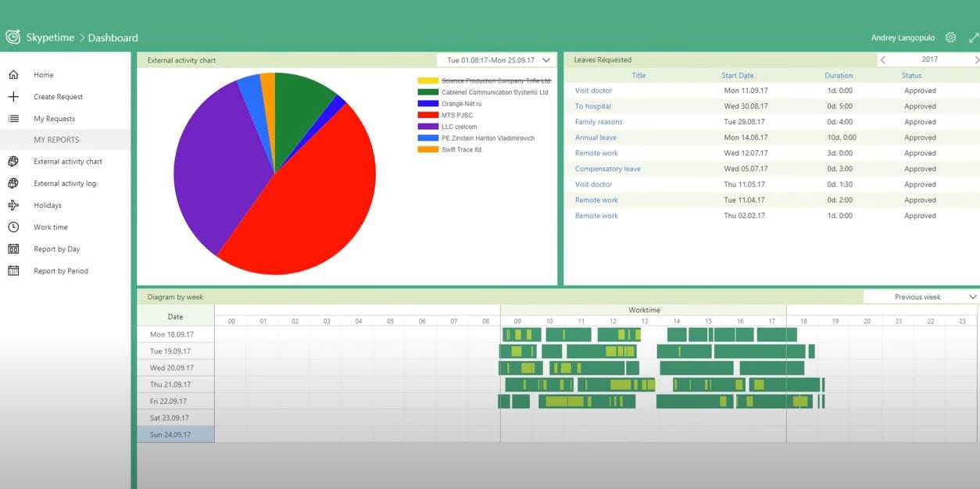Toggle Swift Trace ltd orange legend swatch

coord(427,149)
